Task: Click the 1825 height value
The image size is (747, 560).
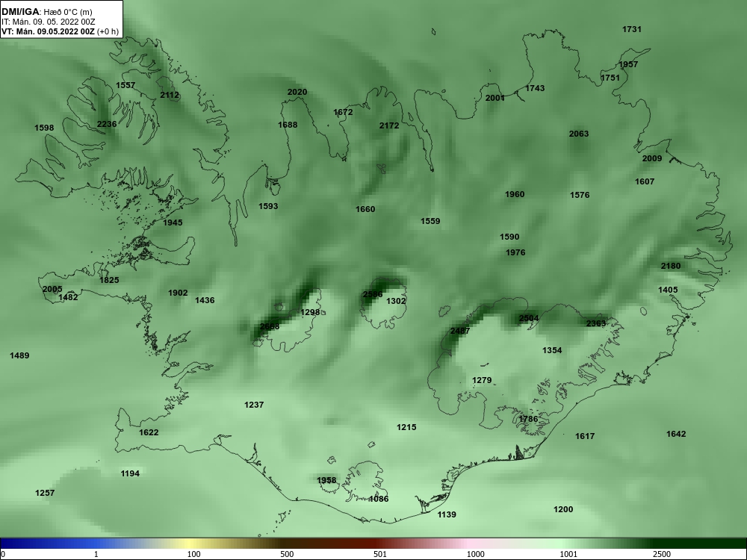Action: coord(109,280)
